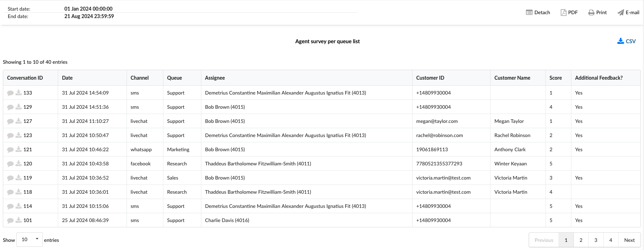Image resolution: width=644 pixels, height=250 pixels.
Task: Download icon for conversation 114
Action: pyautogui.click(x=19, y=206)
